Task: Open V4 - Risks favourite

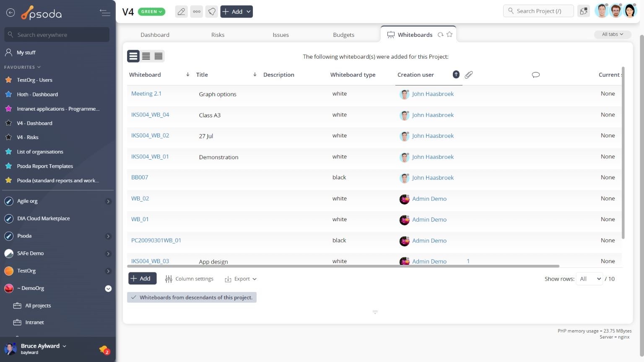Action: [28, 137]
